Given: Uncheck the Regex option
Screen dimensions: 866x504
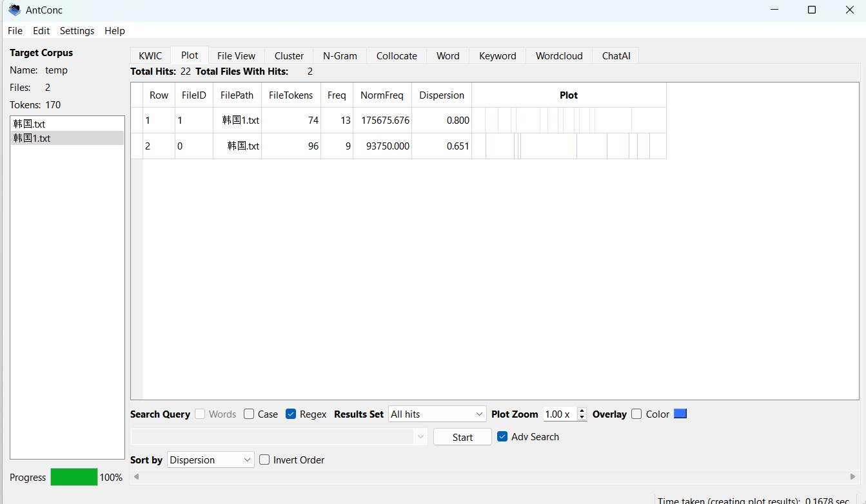Looking at the screenshot, I should [x=291, y=414].
